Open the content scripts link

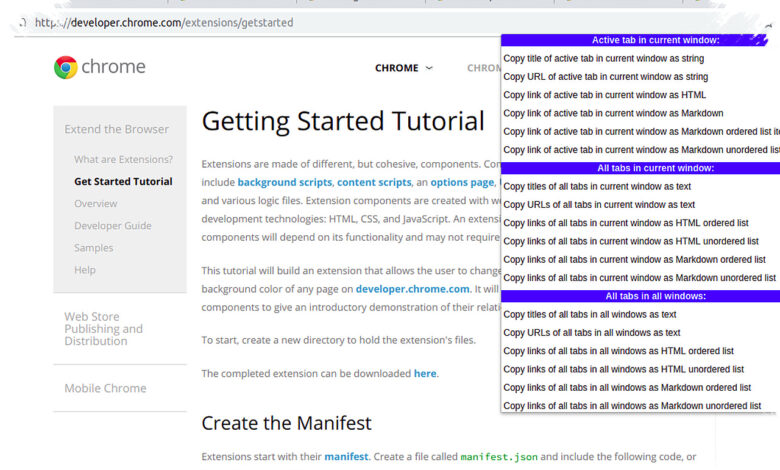374,183
